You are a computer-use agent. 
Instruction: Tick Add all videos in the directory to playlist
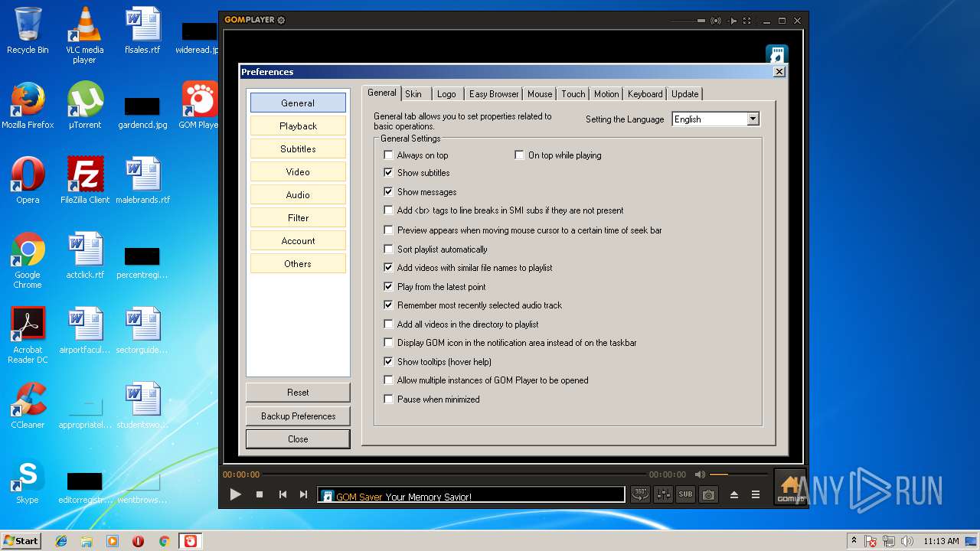388,324
